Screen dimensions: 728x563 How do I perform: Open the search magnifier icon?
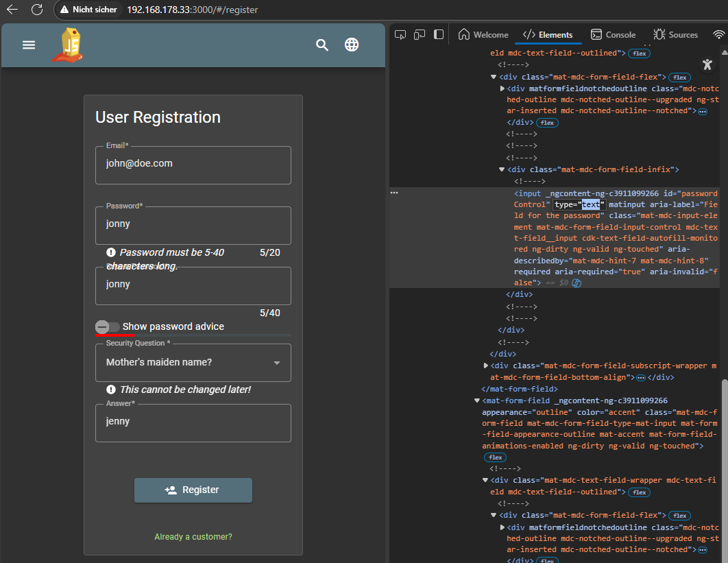point(322,45)
